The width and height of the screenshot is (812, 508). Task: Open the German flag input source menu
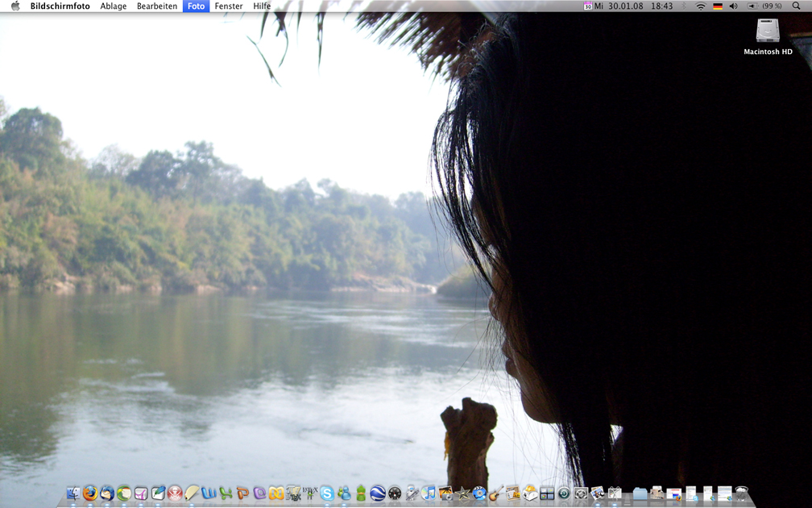tap(717, 6)
